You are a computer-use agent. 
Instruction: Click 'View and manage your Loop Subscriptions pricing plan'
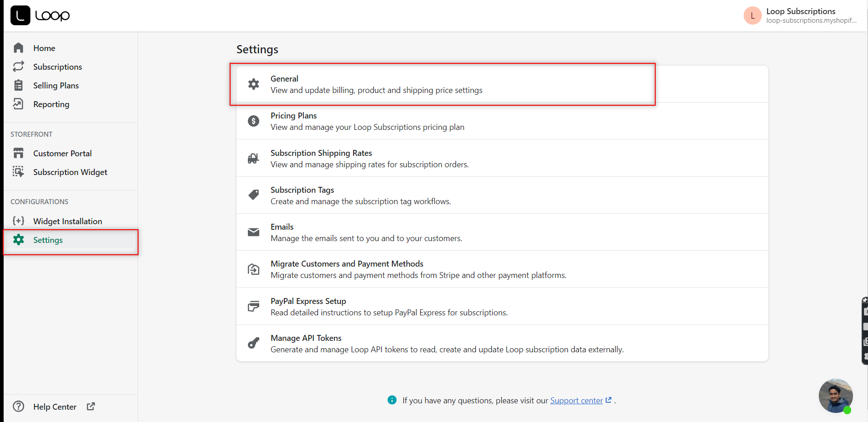pyautogui.click(x=367, y=127)
